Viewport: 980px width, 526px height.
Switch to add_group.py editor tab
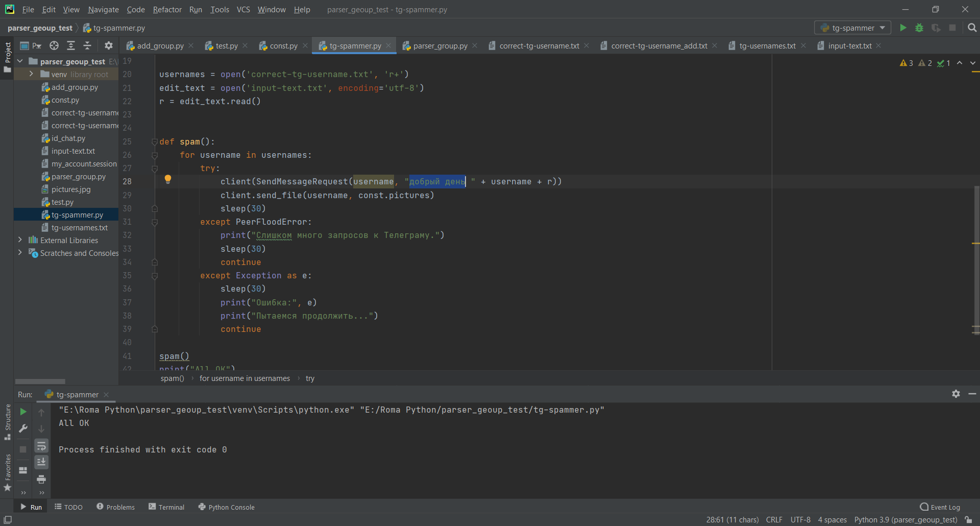click(160, 45)
